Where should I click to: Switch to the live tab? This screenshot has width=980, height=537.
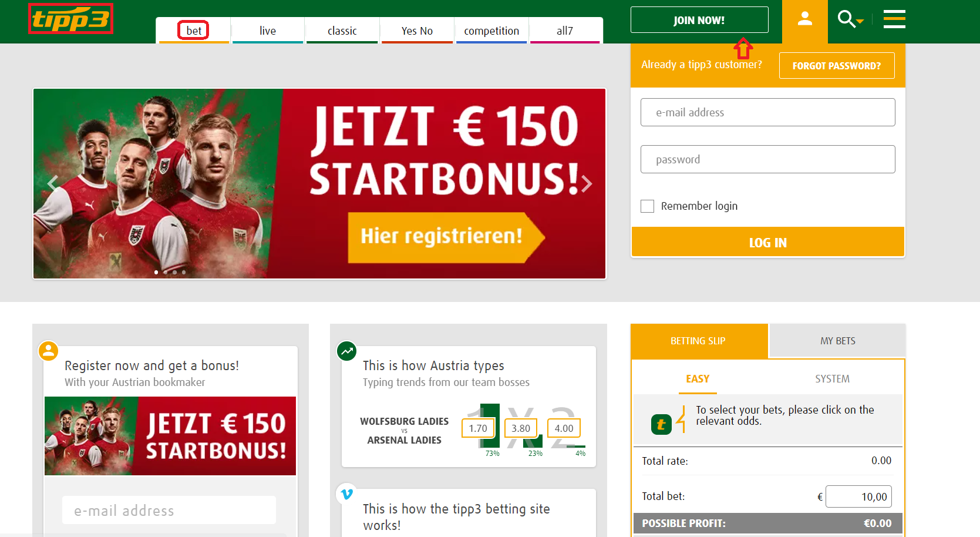[268, 31]
